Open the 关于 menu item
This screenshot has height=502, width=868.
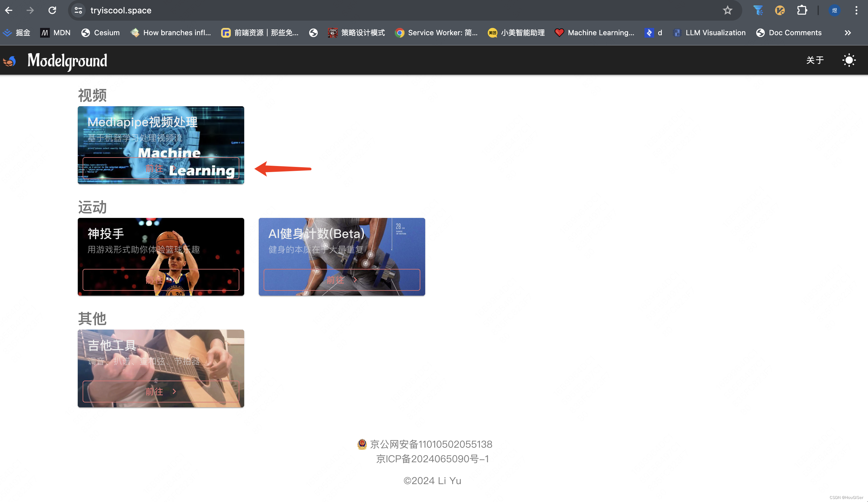815,60
